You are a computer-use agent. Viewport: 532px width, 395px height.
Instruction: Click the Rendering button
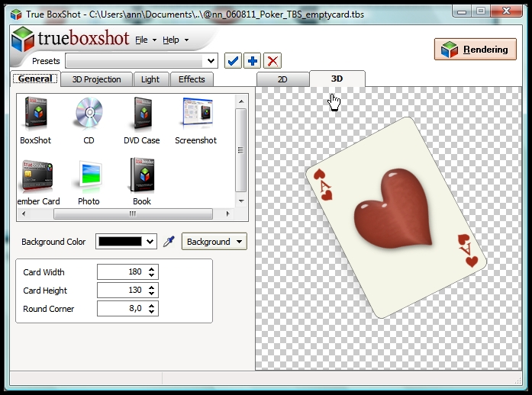coord(476,50)
